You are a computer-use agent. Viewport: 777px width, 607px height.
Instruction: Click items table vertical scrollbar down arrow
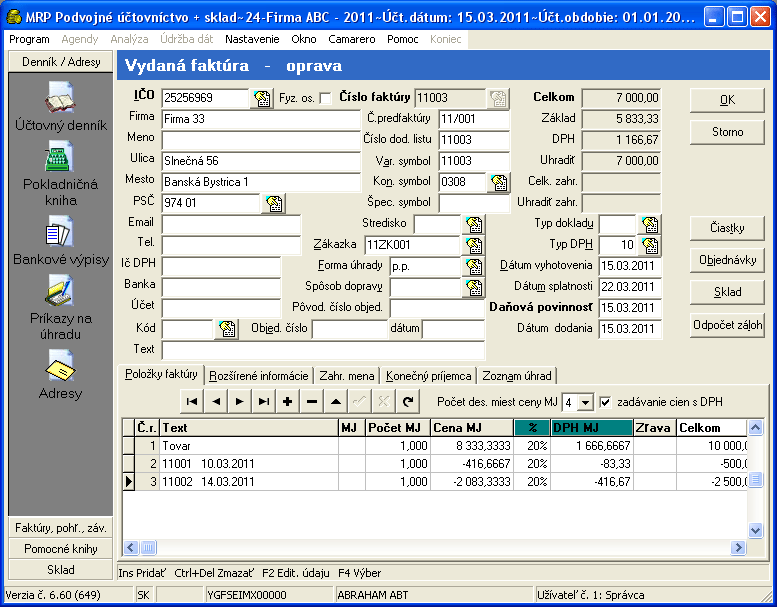point(755,531)
